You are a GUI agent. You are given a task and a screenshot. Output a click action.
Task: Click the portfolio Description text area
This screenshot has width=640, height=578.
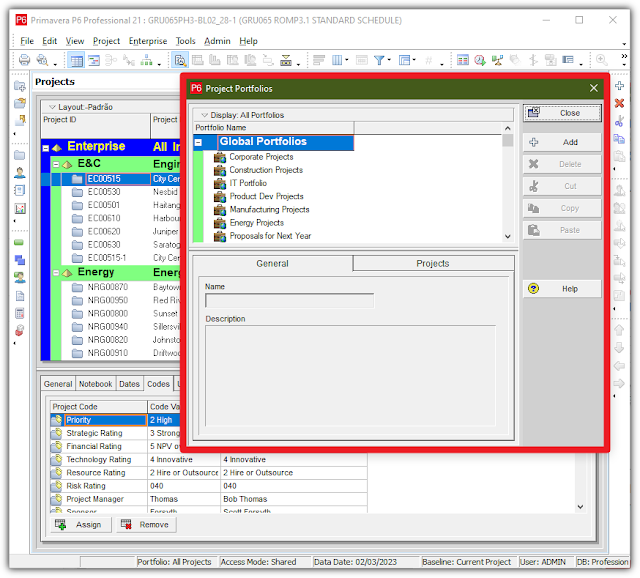point(350,376)
